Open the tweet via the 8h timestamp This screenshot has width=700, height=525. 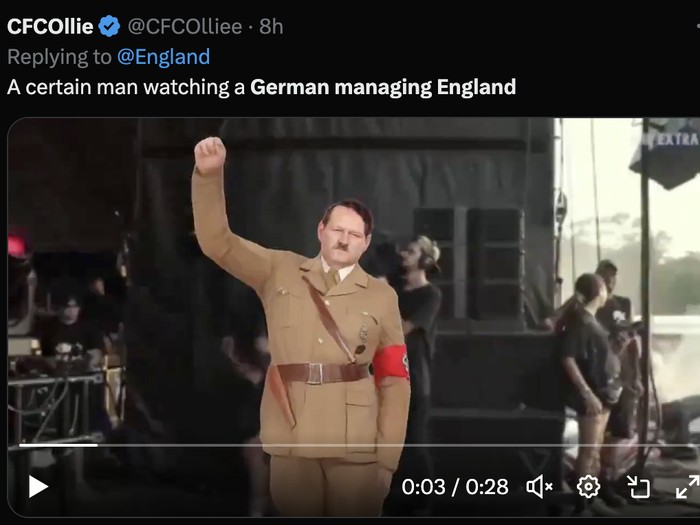click(271, 26)
